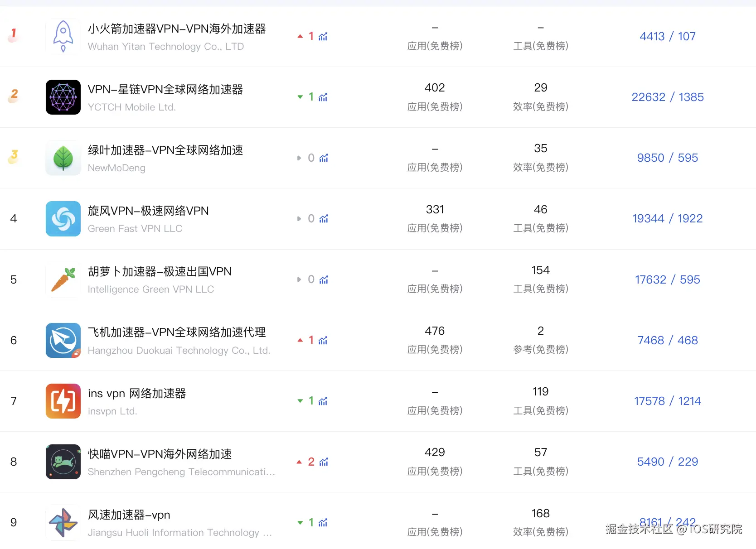
Task: Click the rank 2 medal badge
Action: 14,96
